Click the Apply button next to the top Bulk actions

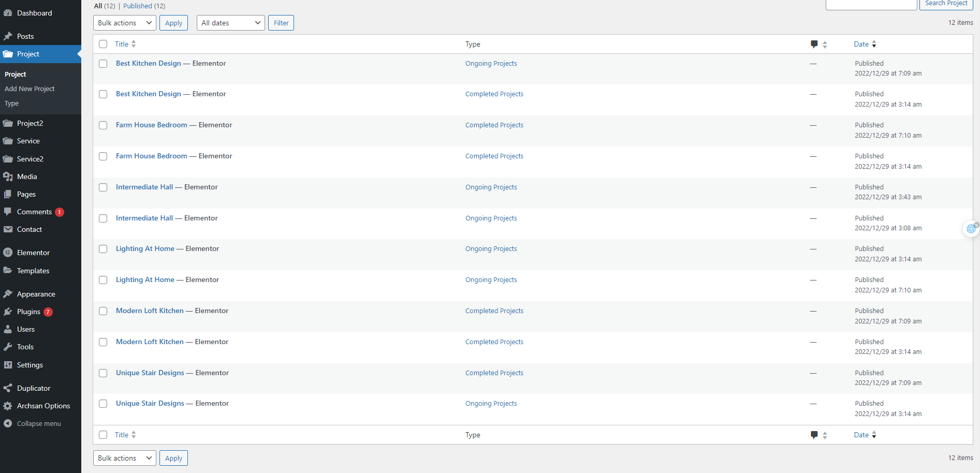173,23
